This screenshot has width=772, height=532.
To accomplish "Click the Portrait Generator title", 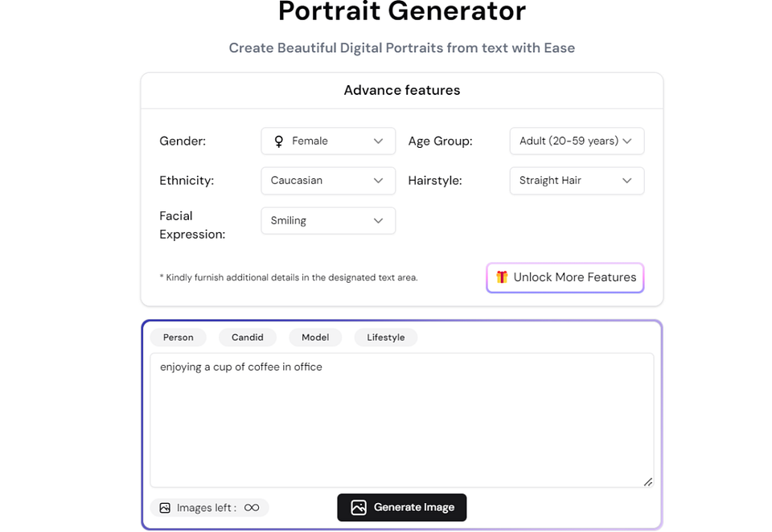I will point(402,11).
